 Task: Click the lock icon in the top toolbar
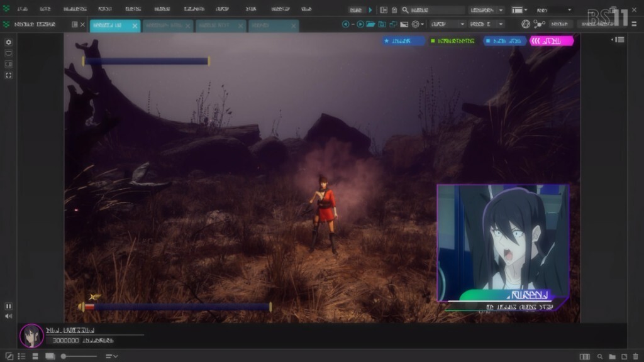(x=394, y=10)
